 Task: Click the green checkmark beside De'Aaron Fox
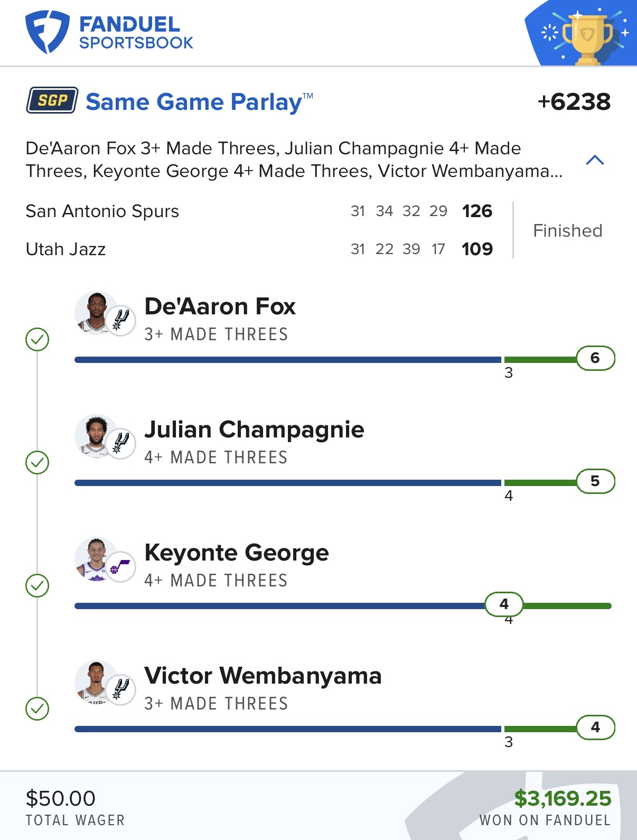(38, 340)
